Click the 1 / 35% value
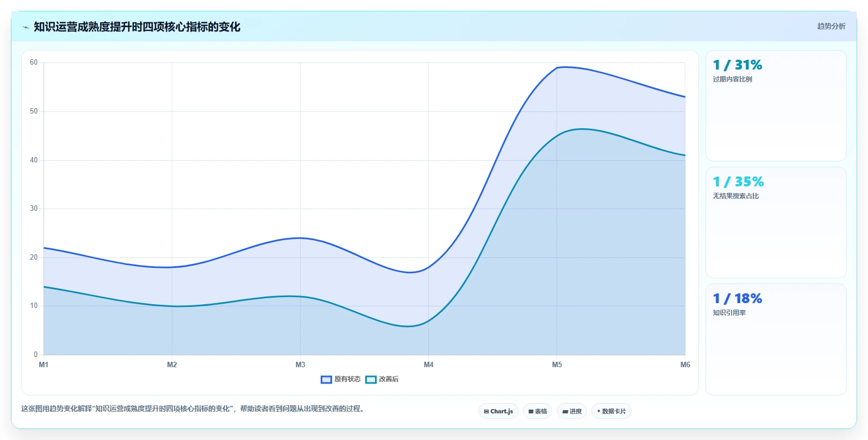Viewport: 868px width, 440px height. [738, 182]
